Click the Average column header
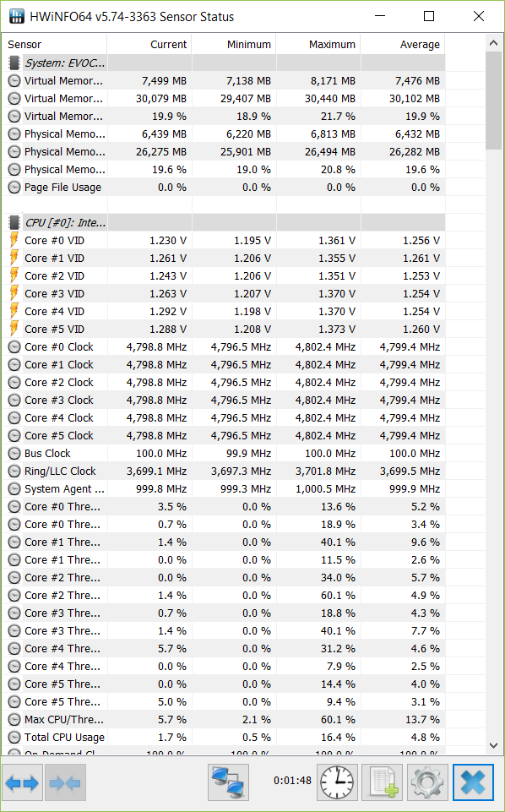 point(403,45)
